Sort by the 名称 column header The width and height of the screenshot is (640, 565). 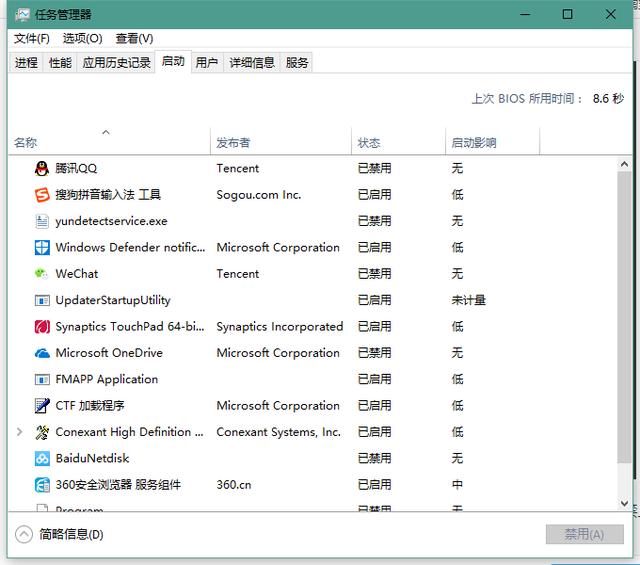[109, 142]
